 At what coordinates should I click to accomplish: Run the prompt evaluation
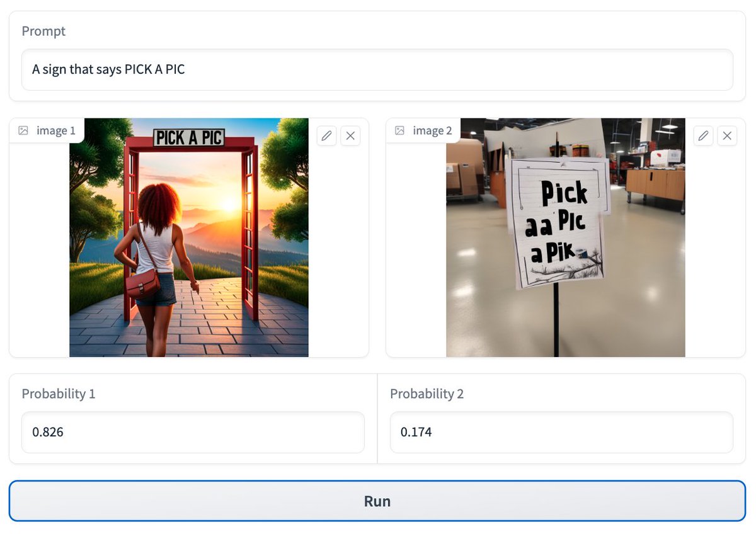click(x=378, y=501)
